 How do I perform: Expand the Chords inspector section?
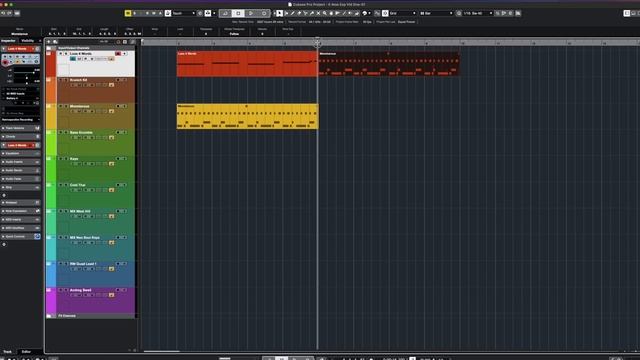20,136
